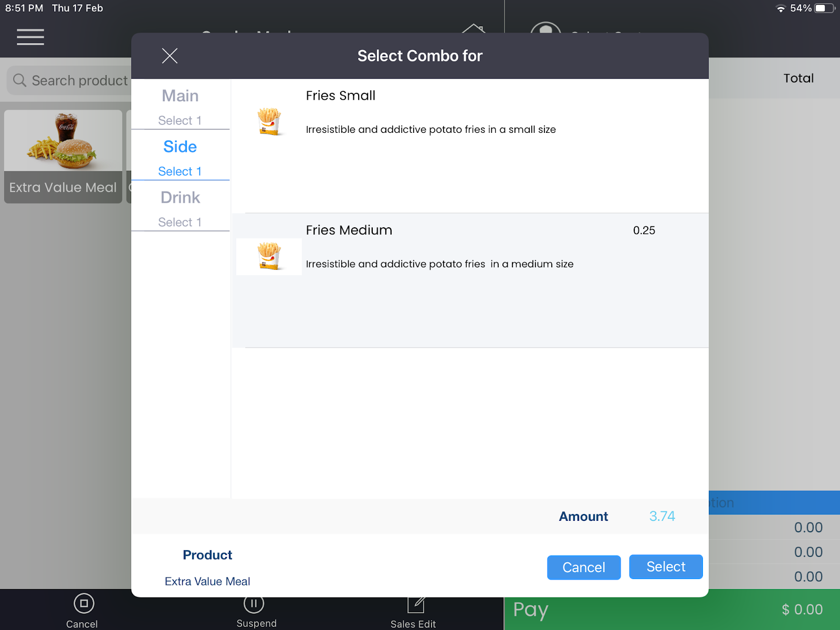Click the Fries Medium image
Screen dimensions: 840x630
[x=269, y=256]
